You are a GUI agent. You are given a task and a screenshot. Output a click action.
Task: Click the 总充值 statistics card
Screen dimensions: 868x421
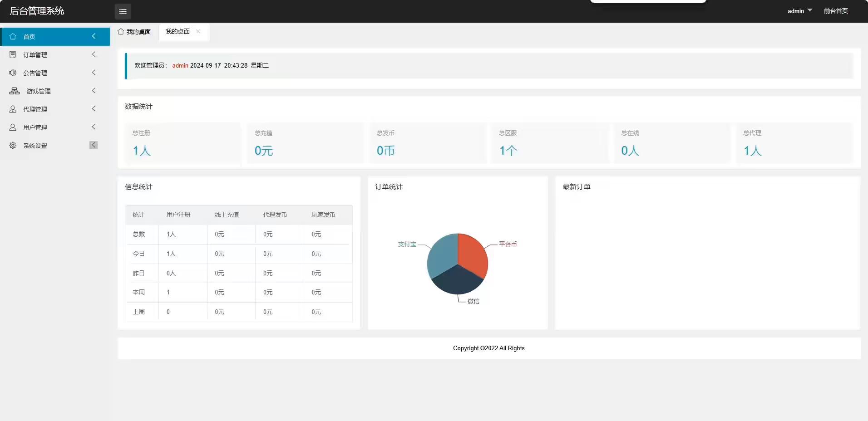[x=305, y=143]
